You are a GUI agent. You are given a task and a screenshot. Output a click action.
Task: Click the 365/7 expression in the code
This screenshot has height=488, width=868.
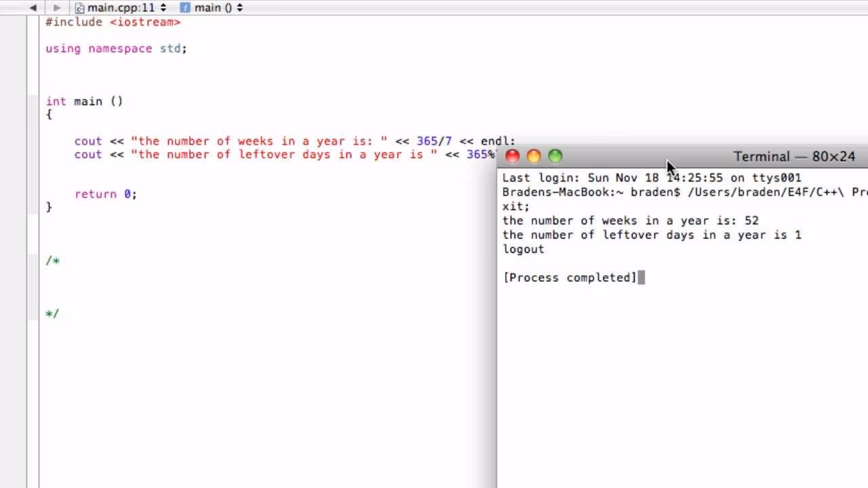point(433,141)
